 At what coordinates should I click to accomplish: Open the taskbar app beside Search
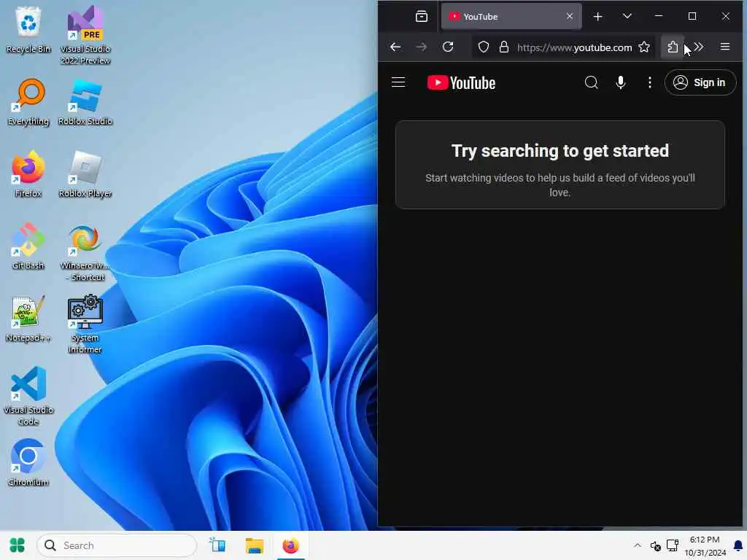(x=217, y=545)
